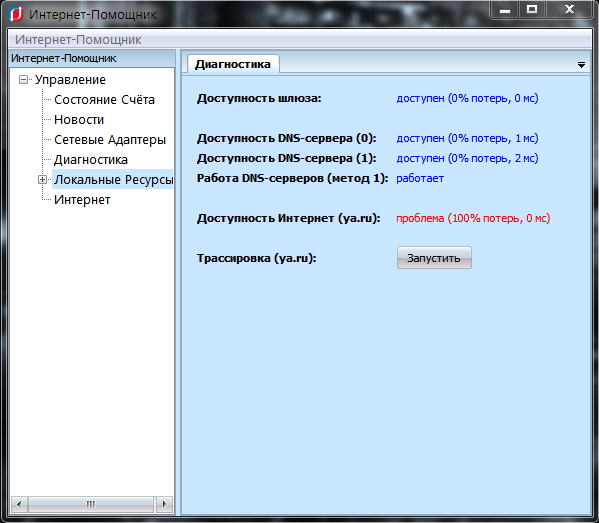Run the ya.ru trace with Запустить
The height and width of the screenshot is (523, 599).
point(434,258)
